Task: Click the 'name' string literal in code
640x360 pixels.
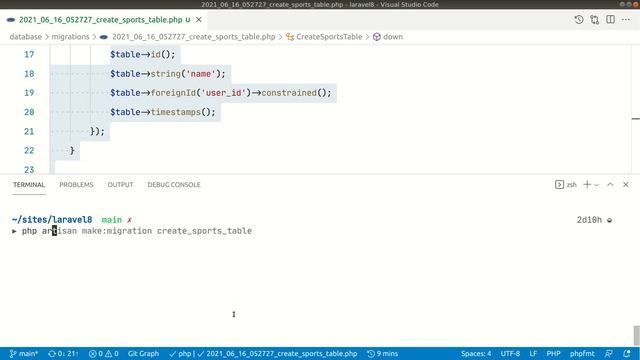Action: pyautogui.click(x=200, y=74)
